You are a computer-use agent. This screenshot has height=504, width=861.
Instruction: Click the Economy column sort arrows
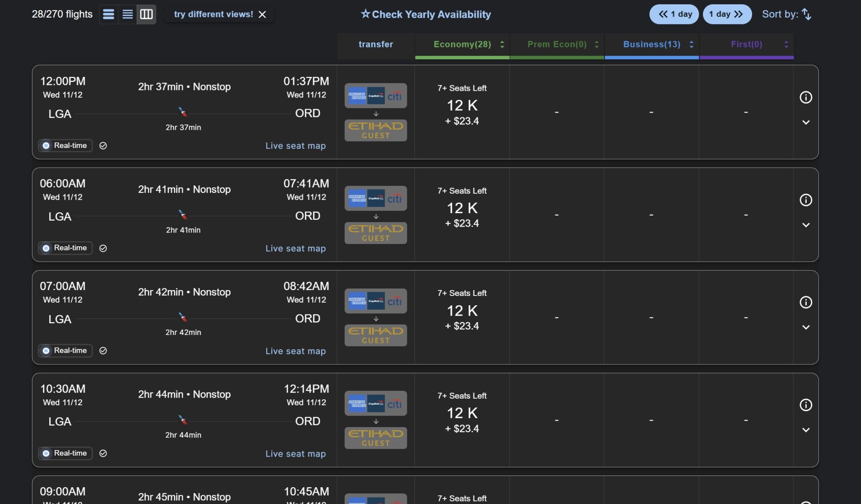[502, 45]
